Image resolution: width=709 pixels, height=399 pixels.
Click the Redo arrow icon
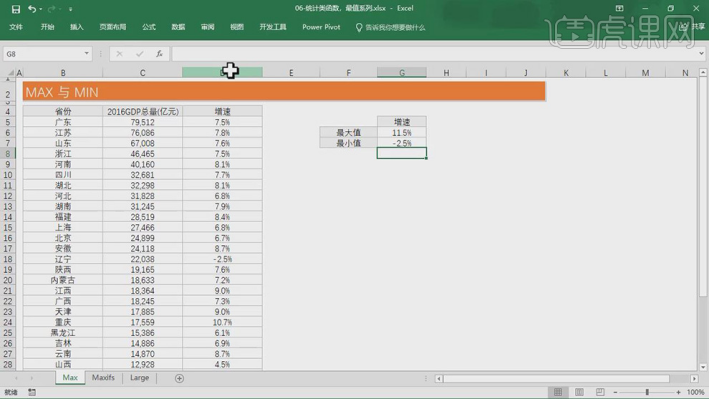(51, 9)
